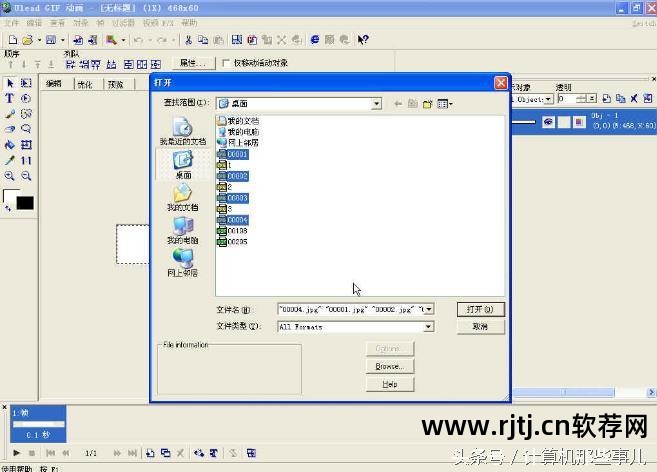
Task: Select the Pick arrow tool
Action: click(10, 83)
